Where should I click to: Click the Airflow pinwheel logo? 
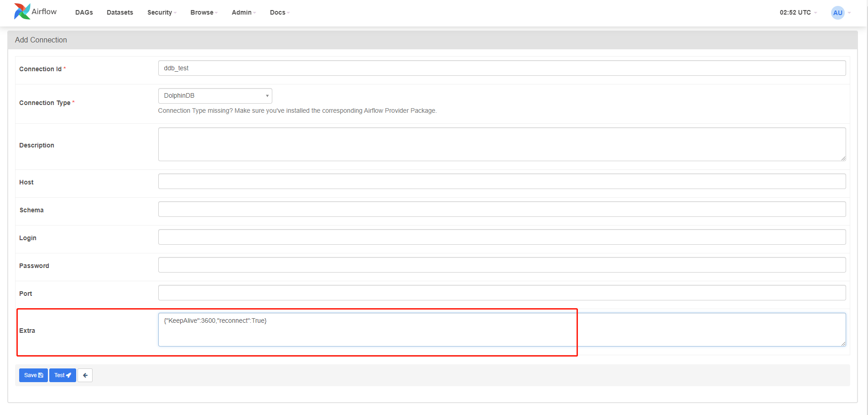point(22,12)
